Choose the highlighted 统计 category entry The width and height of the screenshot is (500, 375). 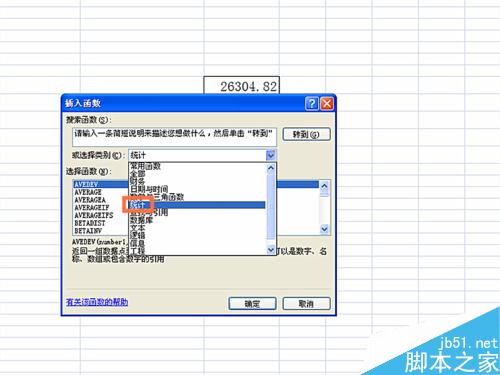[x=197, y=205]
